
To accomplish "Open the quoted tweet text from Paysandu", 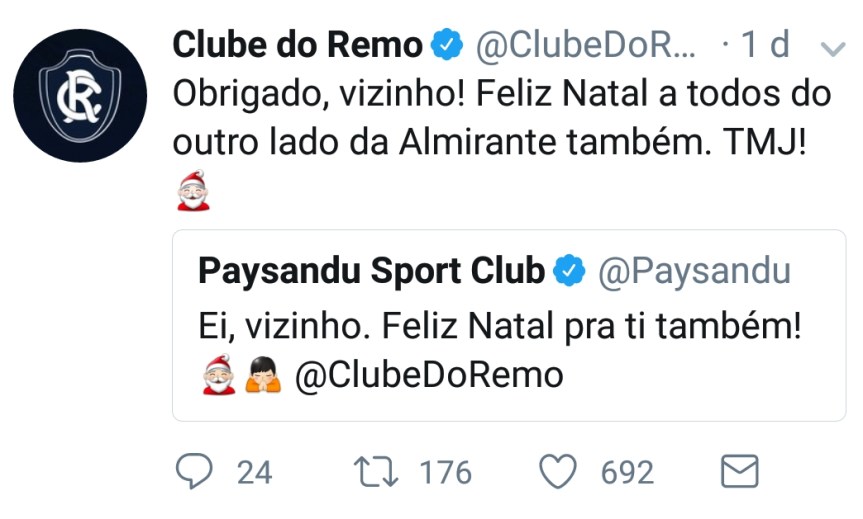I will tap(500, 326).
